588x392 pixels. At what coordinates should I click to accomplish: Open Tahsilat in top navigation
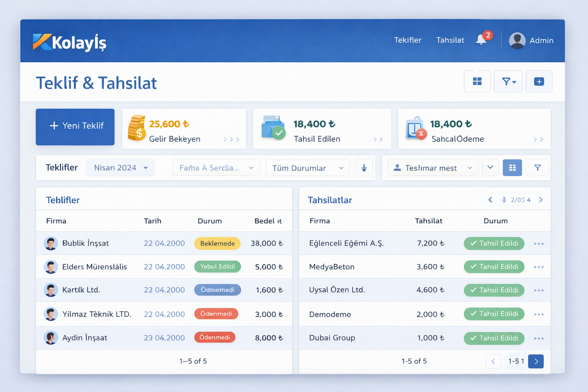450,40
